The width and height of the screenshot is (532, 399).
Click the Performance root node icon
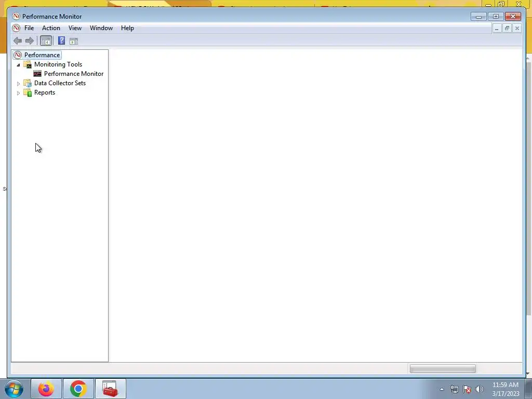[x=18, y=55]
